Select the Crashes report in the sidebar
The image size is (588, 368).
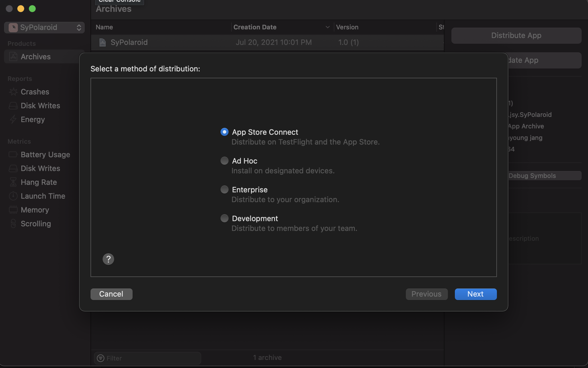click(35, 92)
